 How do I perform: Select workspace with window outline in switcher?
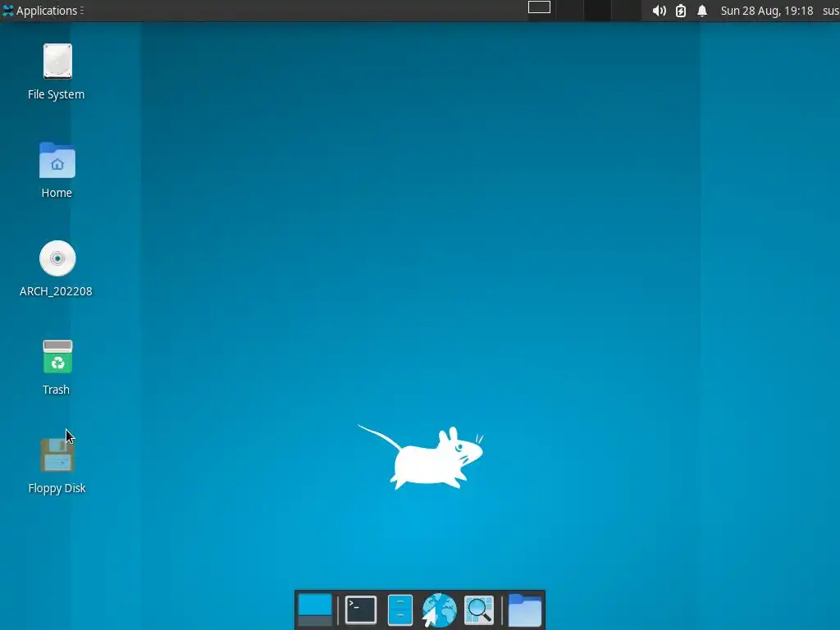click(539, 7)
